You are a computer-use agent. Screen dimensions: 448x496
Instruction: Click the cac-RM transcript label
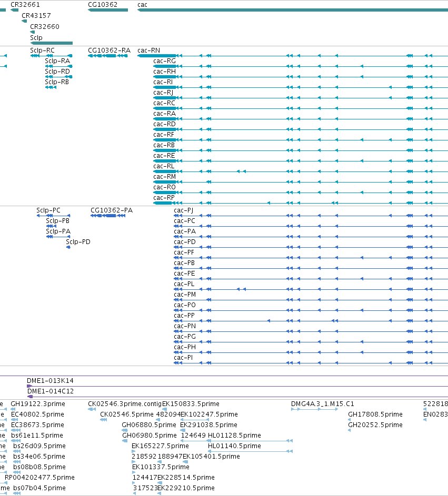tap(164, 177)
